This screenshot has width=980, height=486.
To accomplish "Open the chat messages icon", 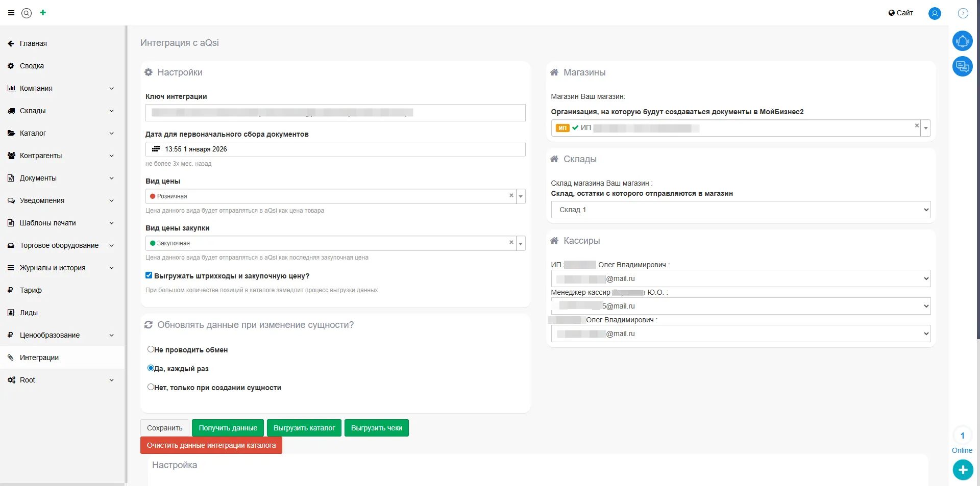I will (x=962, y=66).
